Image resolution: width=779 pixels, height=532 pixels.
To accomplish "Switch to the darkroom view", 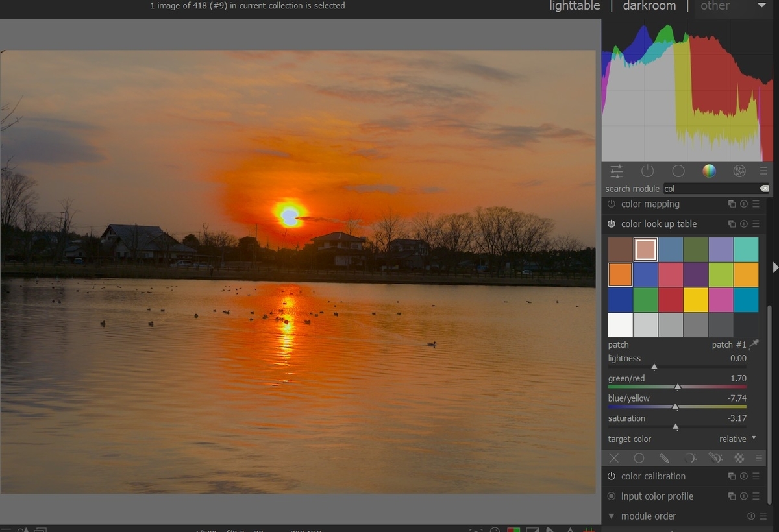I will [649, 6].
